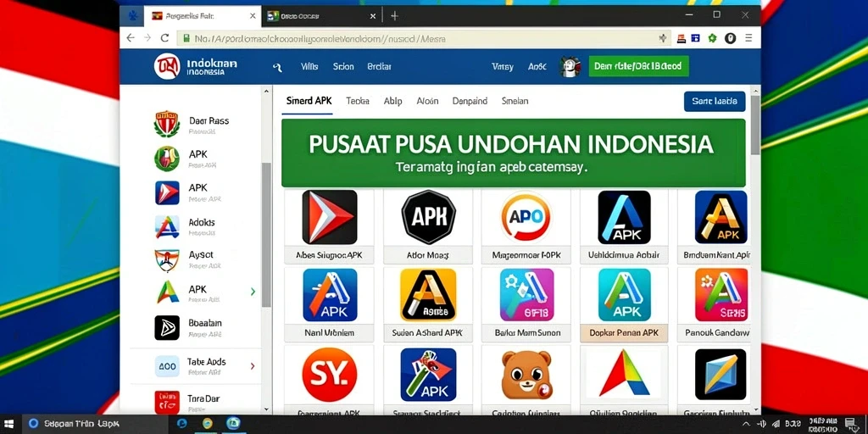Switch to the Smelan tab

click(x=515, y=101)
